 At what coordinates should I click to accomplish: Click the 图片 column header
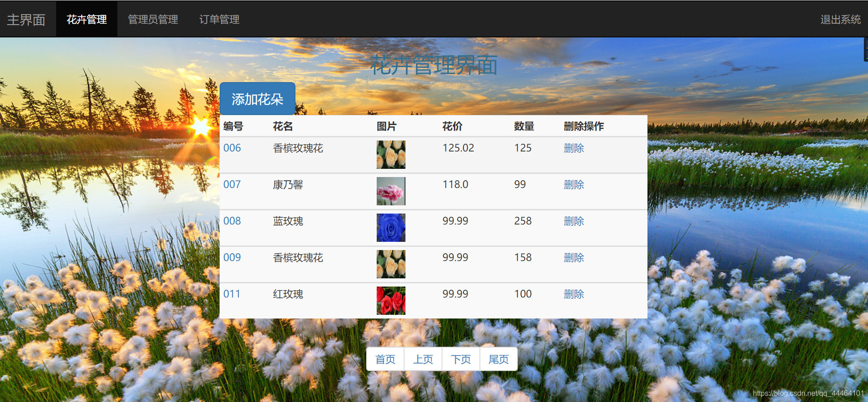(x=387, y=126)
